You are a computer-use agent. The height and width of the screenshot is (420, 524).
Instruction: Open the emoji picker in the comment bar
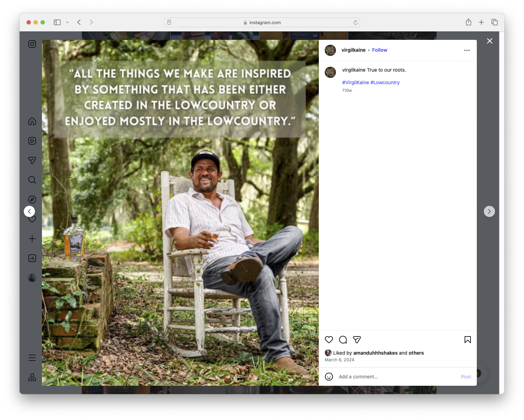tap(329, 377)
